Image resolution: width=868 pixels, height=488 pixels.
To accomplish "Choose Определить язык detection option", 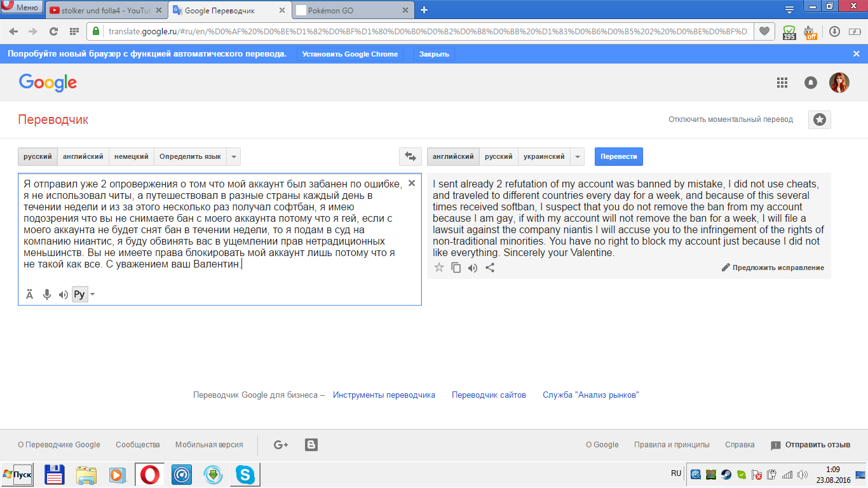I will coord(190,156).
